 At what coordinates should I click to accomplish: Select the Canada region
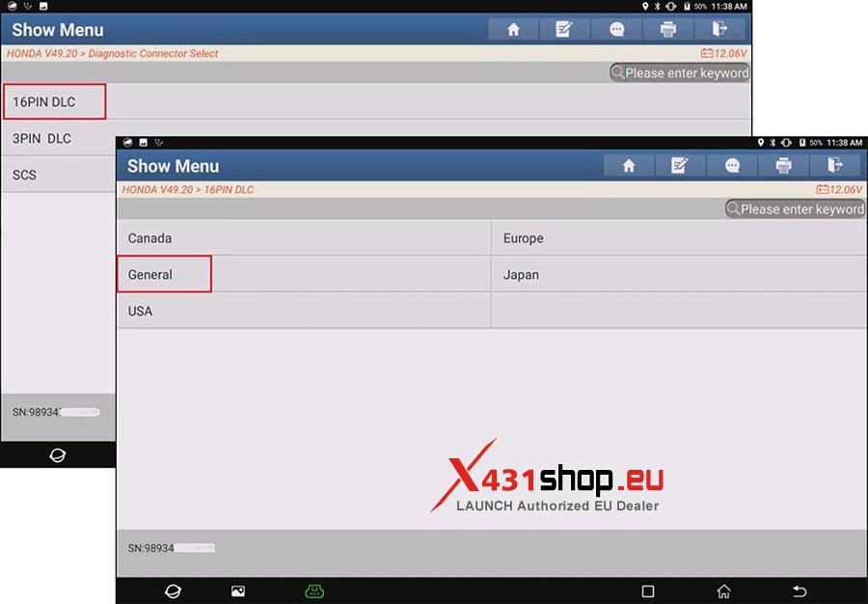(x=304, y=238)
